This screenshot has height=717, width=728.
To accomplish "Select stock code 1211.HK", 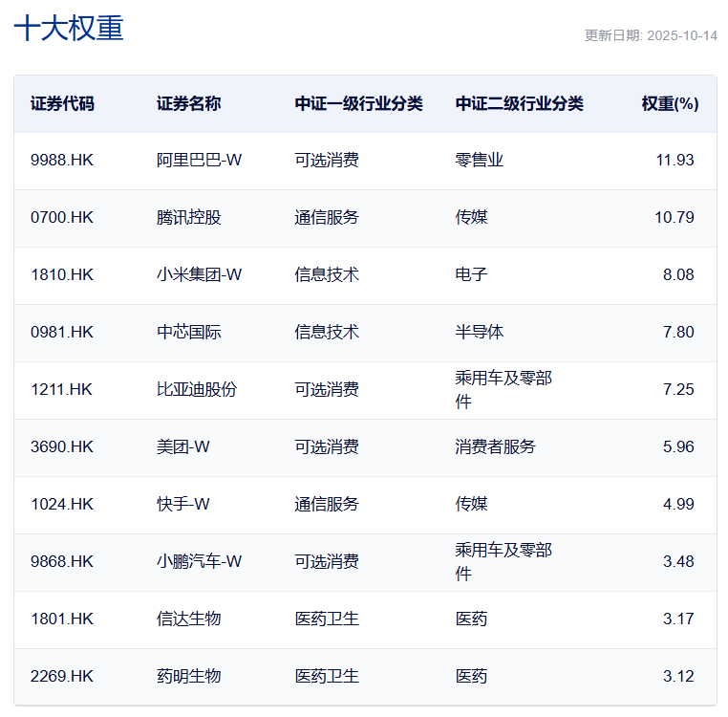I will pyautogui.click(x=61, y=389).
